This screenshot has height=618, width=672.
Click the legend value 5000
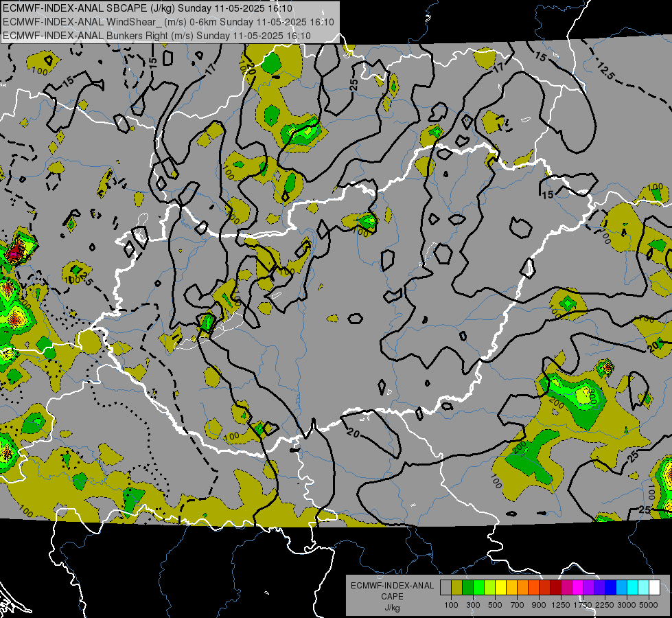coord(649,605)
